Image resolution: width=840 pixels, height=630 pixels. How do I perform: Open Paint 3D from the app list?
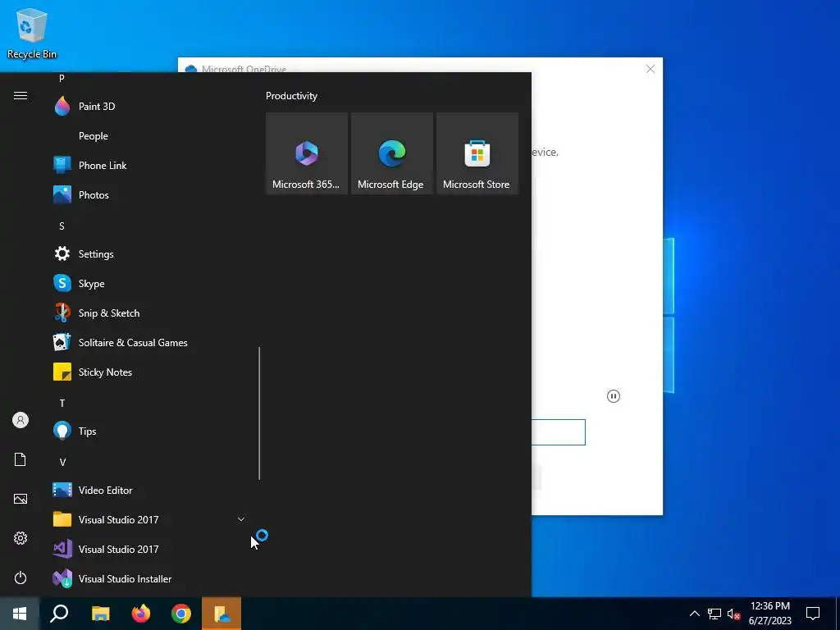point(148,106)
